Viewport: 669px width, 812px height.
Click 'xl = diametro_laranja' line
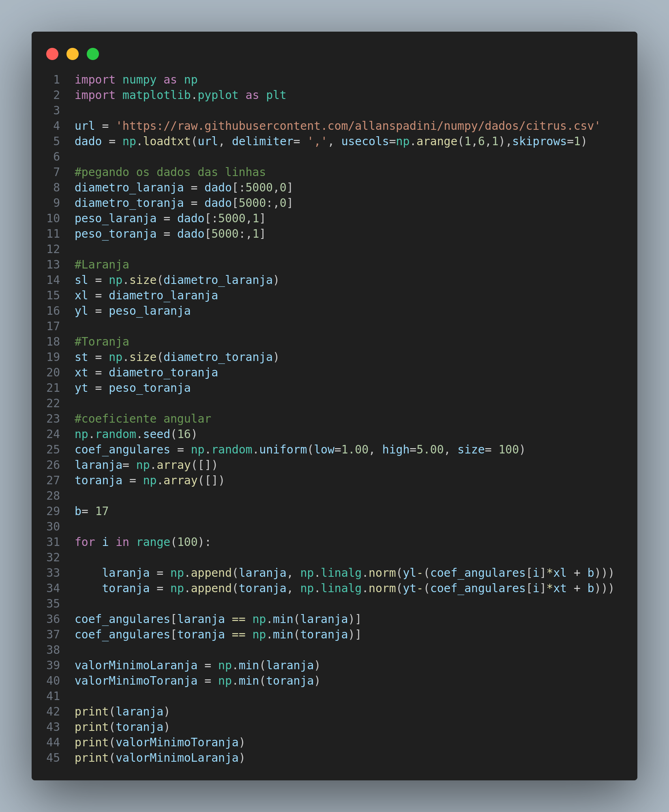[146, 296]
